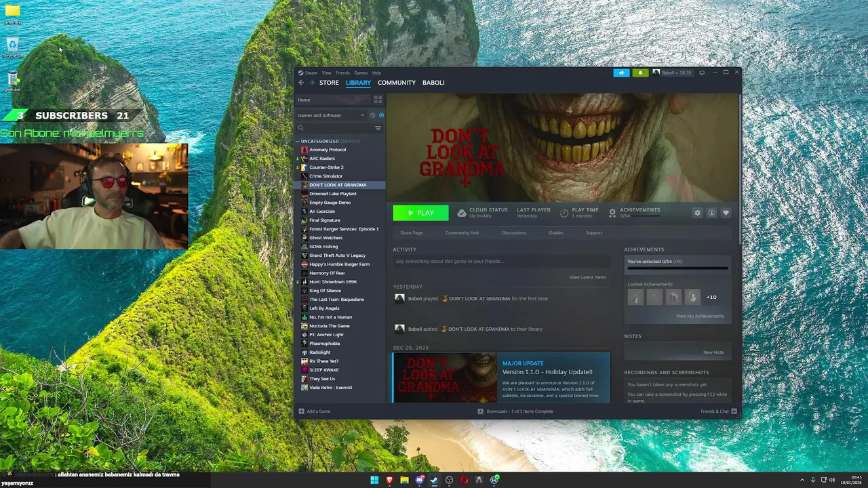Add game to favorites with heart icon
This screenshot has width=868, height=488.
click(x=726, y=213)
